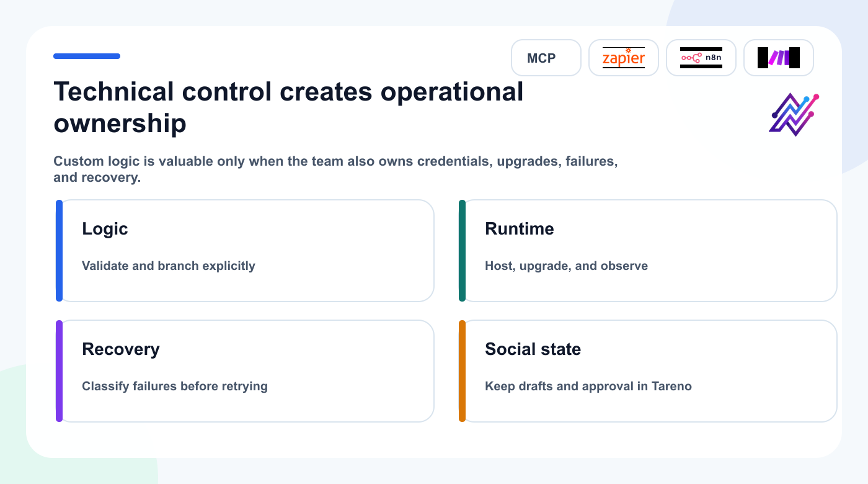Click 'Keep drafts and approval in Tareno' text
The width and height of the screenshot is (868, 484).
click(588, 386)
